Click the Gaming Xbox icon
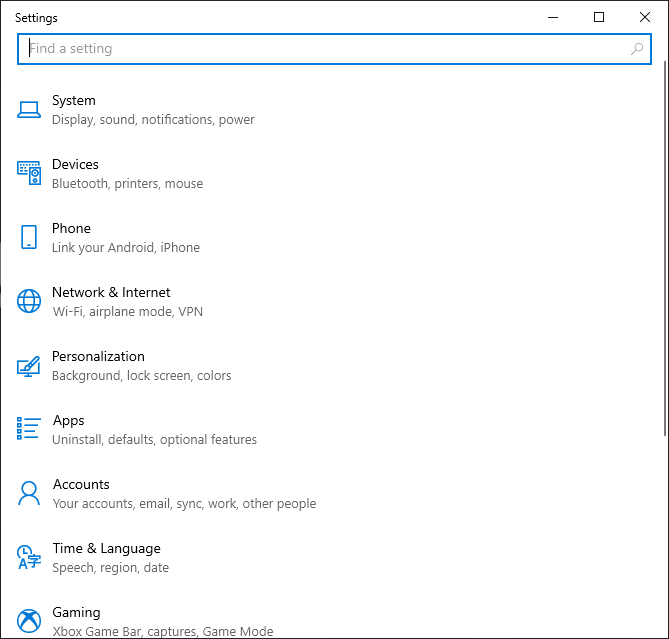Viewport: 669px width, 639px height. coord(29,620)
